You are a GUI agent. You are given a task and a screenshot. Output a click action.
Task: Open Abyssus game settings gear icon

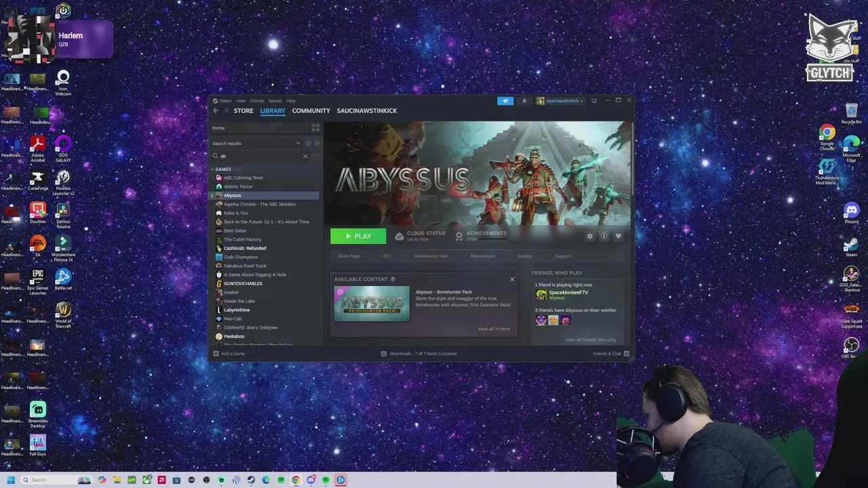tap(589, 236)
